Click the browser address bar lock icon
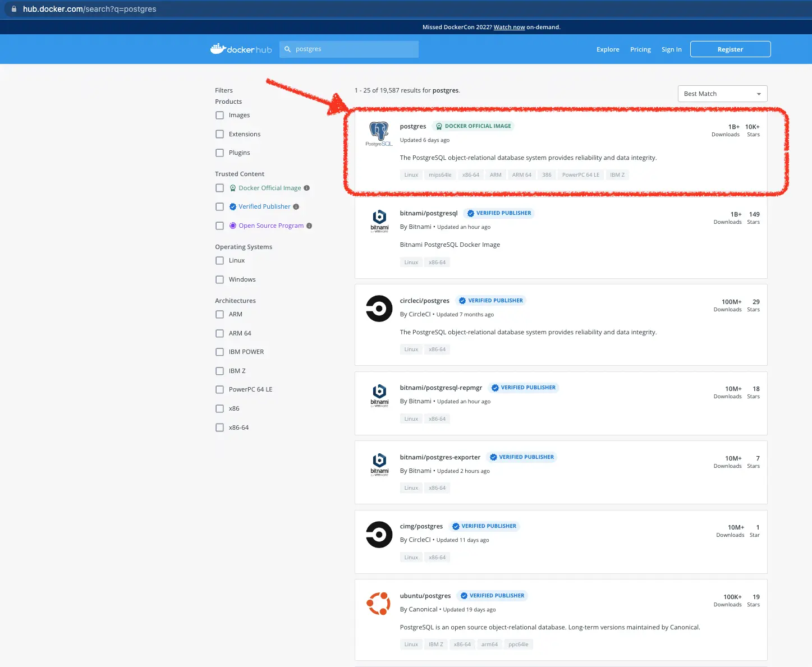Image resolution: width=812 pixels, height=667 pixels. (14, 9)
